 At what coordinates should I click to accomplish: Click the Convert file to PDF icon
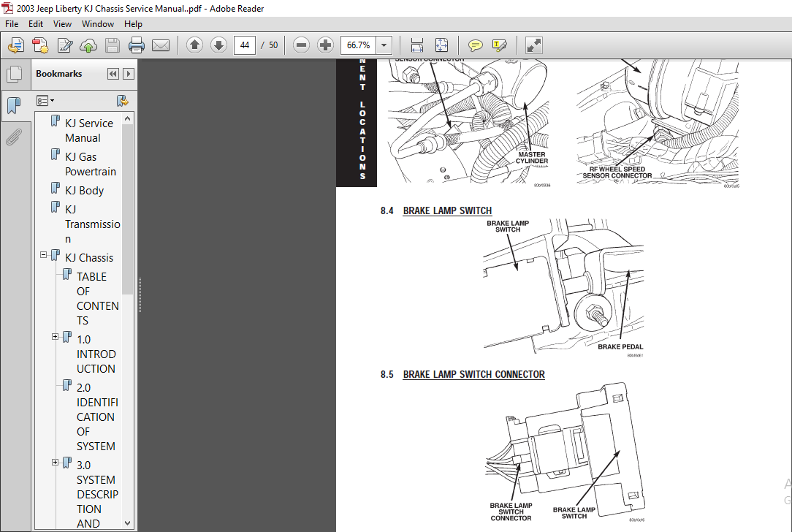(x=40, y=45)
